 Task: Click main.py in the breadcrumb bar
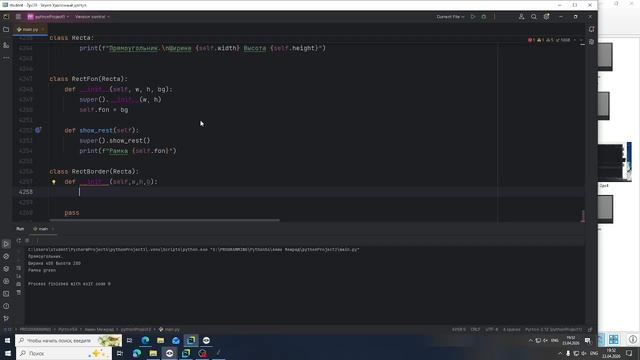coord(169,329)
